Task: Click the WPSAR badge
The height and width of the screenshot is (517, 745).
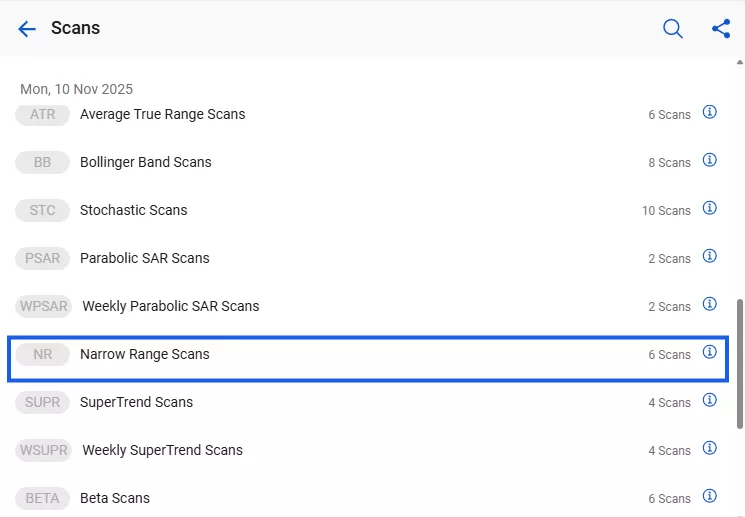Action: (43, 306)
